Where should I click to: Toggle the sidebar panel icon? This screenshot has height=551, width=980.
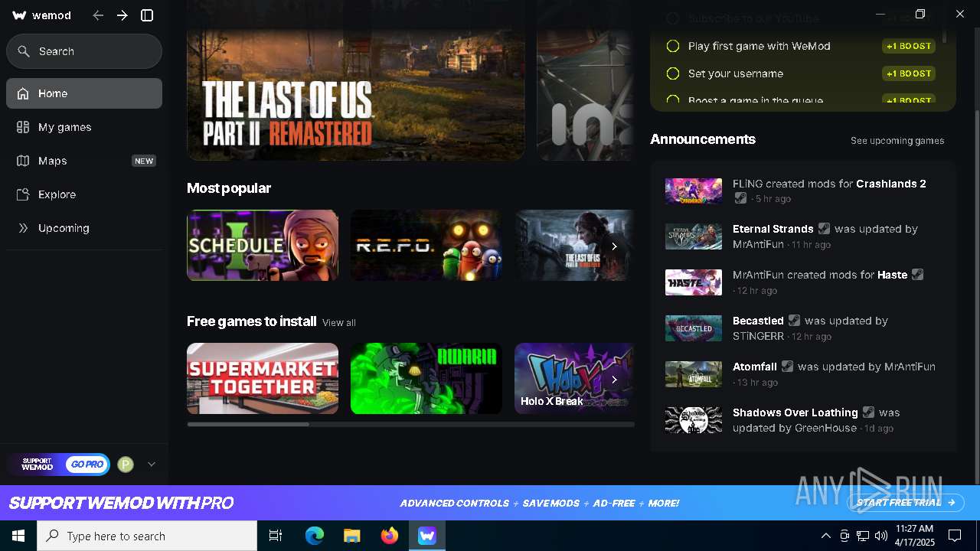148,15
